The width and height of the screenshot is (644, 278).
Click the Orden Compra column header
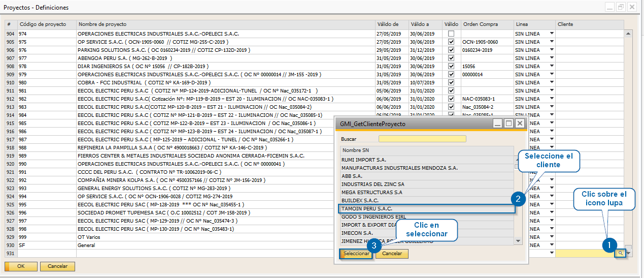pyautogui.click(x=487, y=24)
